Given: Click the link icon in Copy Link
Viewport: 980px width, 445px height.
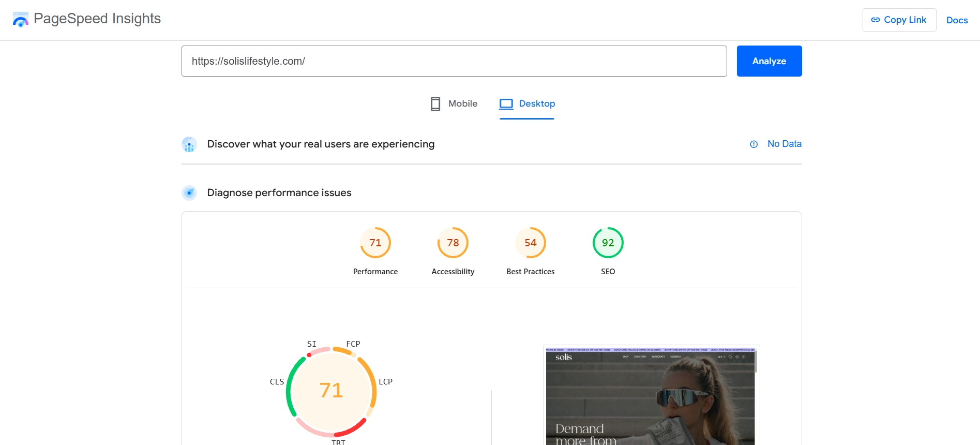Looking at the screenshot, I should point(876,20).
